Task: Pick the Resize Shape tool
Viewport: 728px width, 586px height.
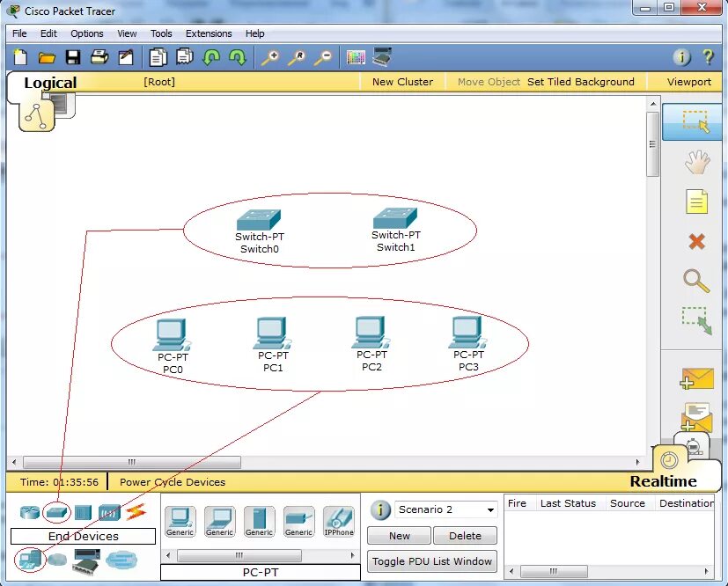Action: click(x=697, y=320)
